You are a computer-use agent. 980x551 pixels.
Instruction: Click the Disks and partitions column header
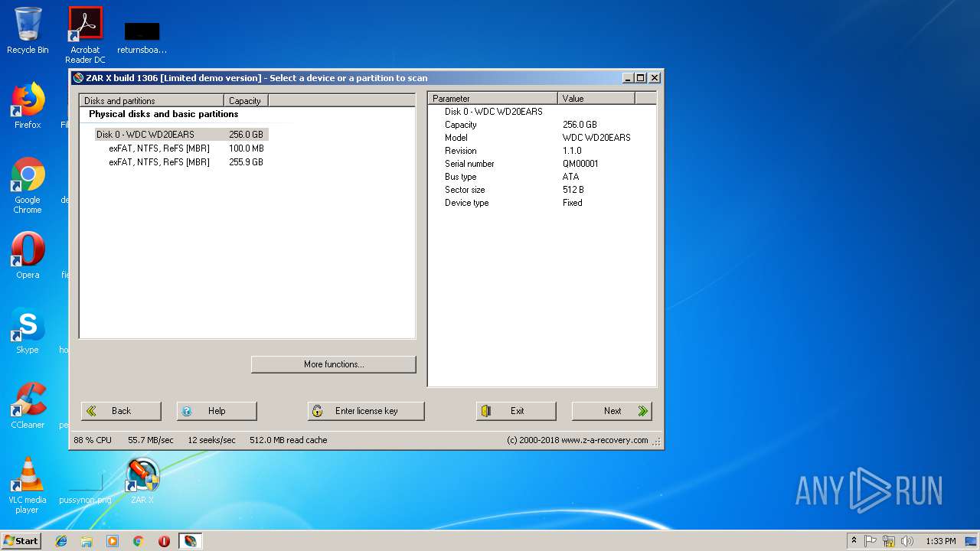click(152, 100)
